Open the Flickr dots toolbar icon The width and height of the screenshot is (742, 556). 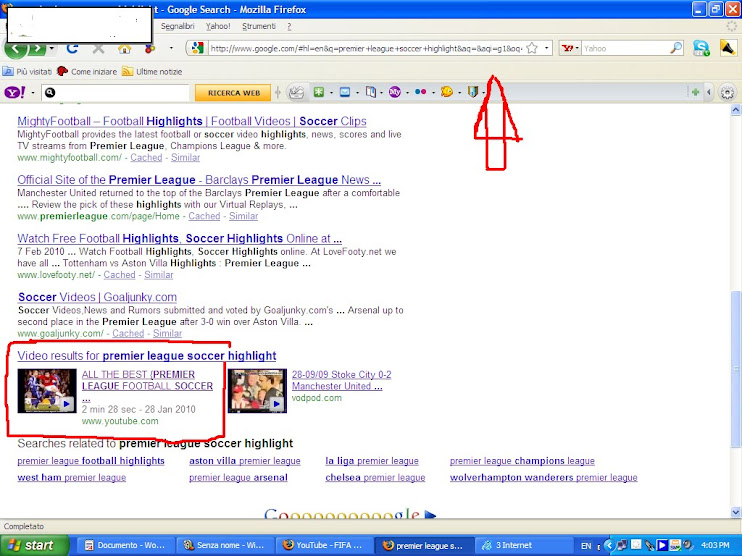pos(421,92)
